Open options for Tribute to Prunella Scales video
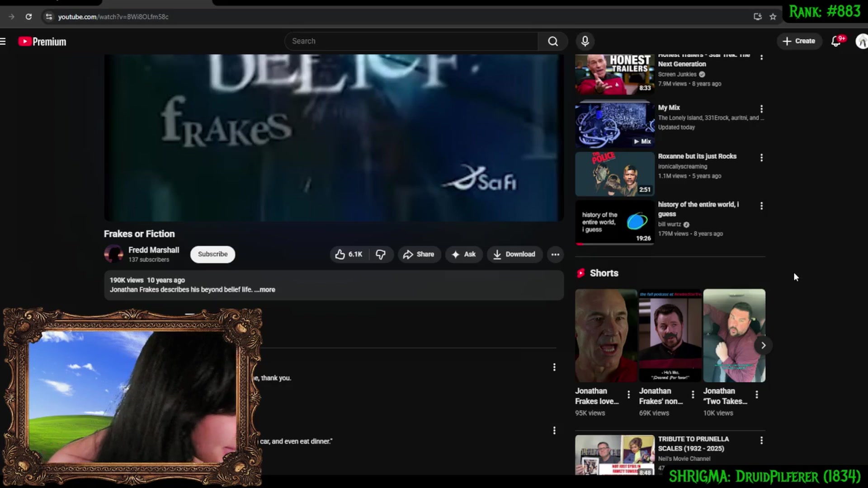The image size is (868, 488). 761,441
